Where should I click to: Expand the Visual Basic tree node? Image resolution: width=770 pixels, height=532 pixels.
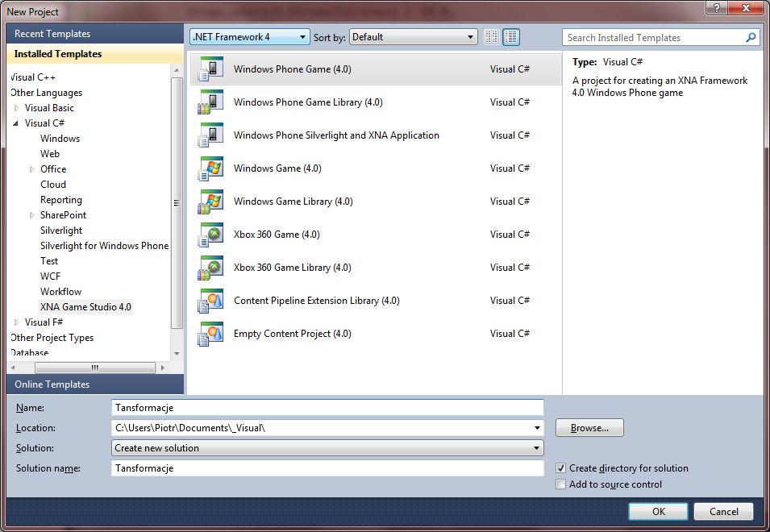[x=17, y=108]
